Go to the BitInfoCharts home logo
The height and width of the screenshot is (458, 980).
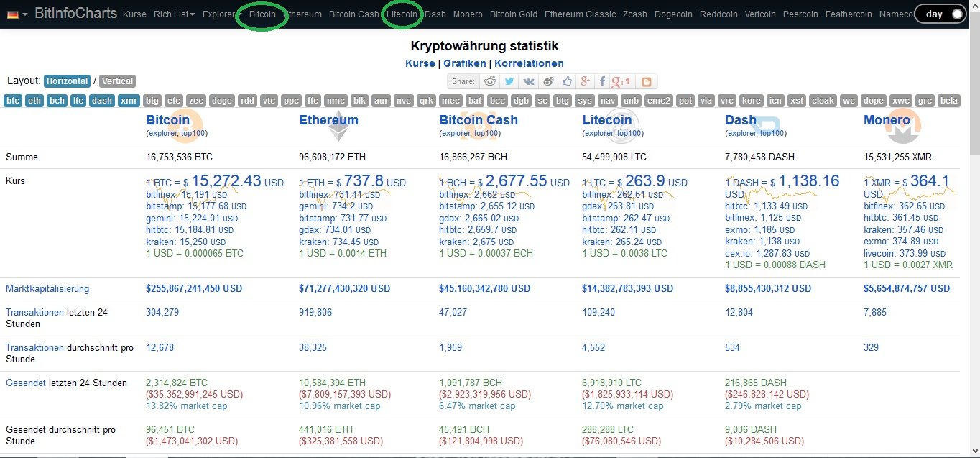pos(75,14)
